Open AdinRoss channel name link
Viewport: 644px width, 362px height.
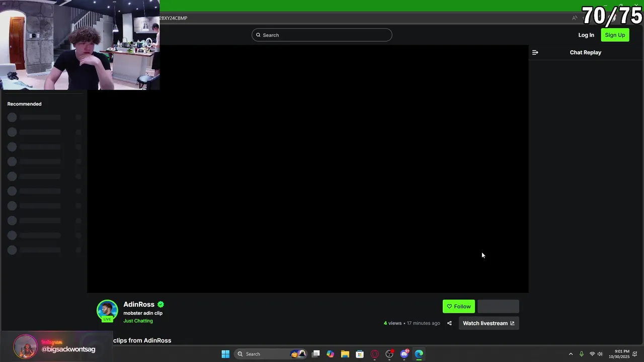[x=139, y=304]
